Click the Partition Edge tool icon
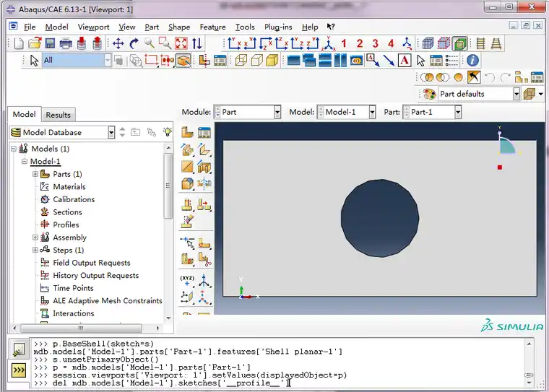 [187, 242]
